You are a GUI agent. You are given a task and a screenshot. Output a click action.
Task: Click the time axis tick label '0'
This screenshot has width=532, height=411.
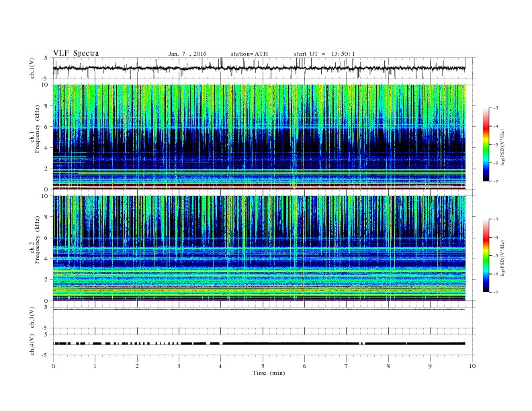tap(53, 366)
